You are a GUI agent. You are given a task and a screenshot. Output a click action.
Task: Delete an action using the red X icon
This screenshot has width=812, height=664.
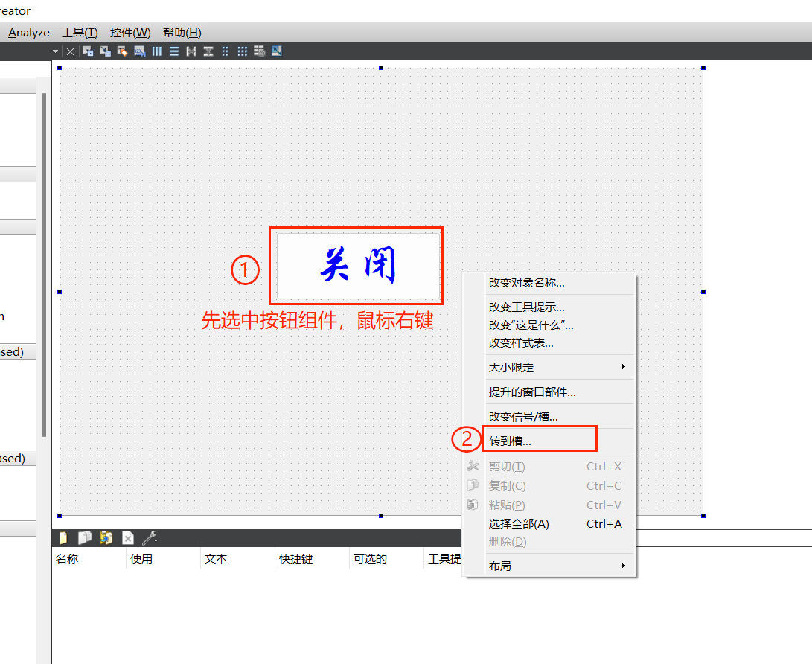pos(128,537)
